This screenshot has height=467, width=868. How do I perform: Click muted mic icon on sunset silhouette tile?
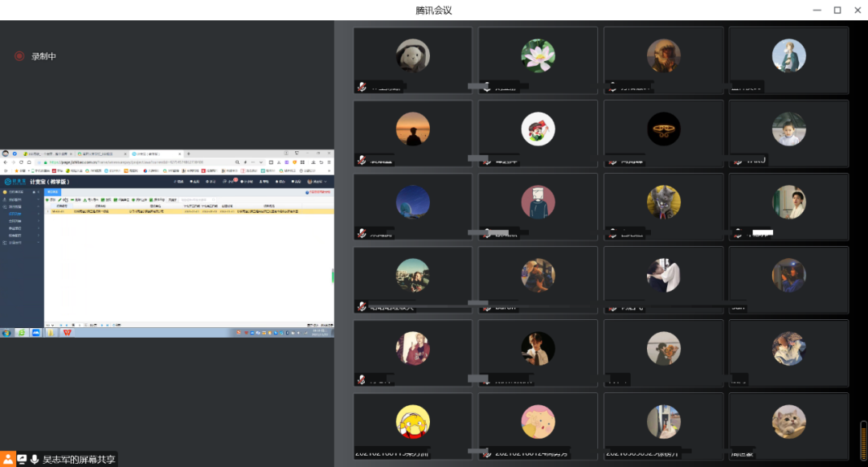coord(362,160)
